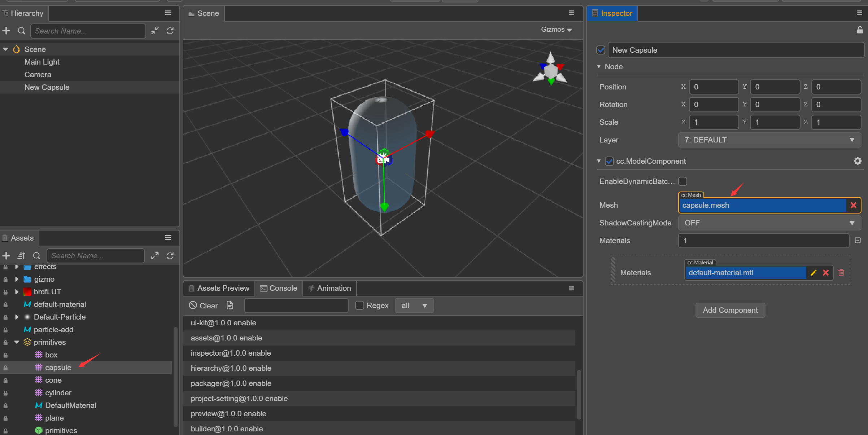
Task: Toggle the EnableDynamicBatching checkbox
Action: [x=682, y=181]
